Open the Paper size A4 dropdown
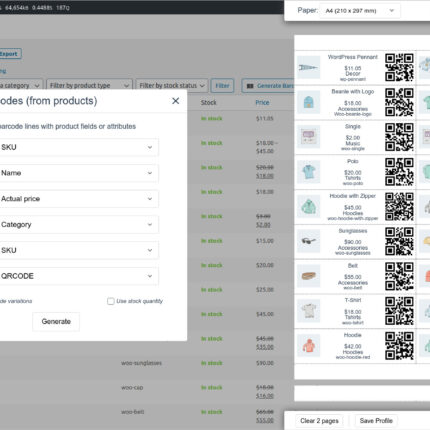Screen dimensions: 430x430 click(x=360, y=11)
